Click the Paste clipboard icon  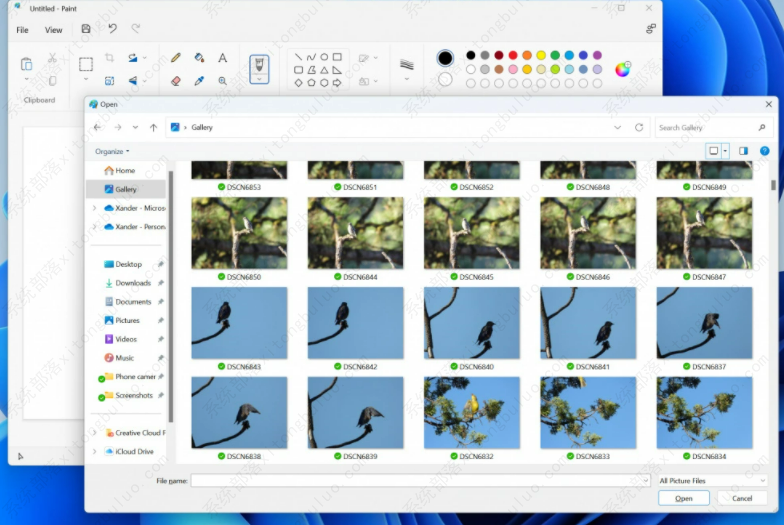coord(26,64)
